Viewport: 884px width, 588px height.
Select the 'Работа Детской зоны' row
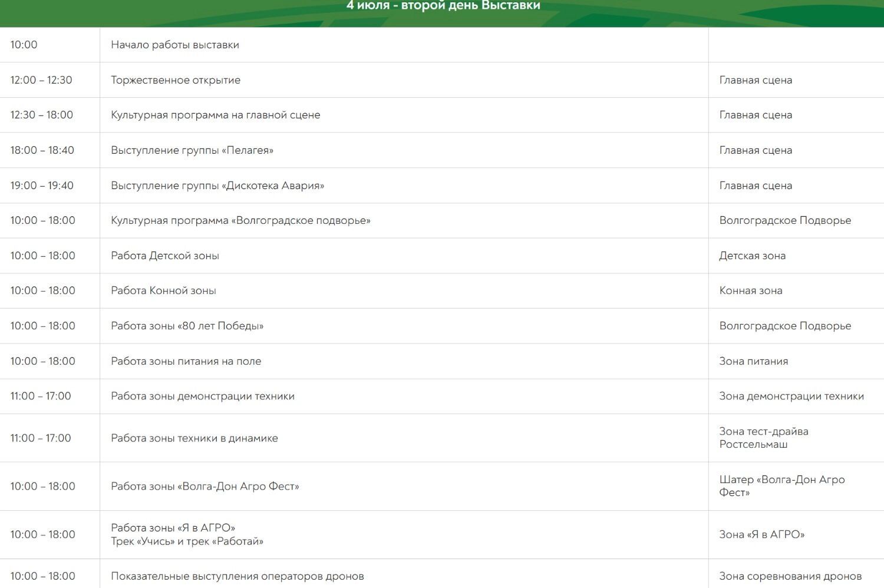click(x=165, y=256)
